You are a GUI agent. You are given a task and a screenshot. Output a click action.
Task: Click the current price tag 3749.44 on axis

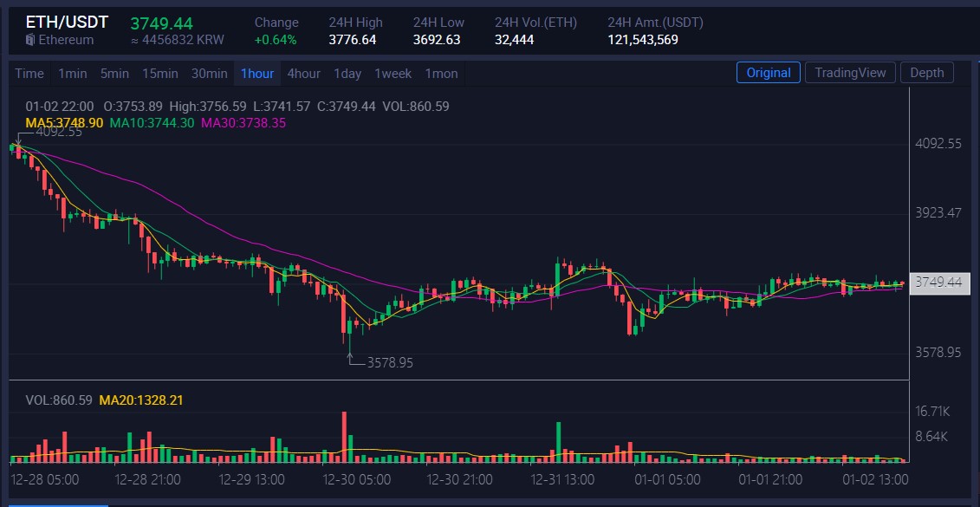tap(939, 283)
